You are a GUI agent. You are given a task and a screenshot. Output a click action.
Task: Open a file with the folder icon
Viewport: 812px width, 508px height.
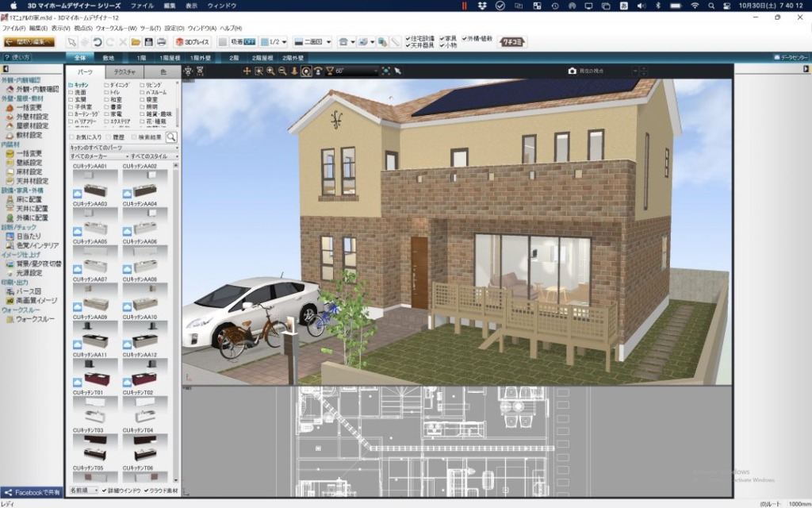tap(136, 42)
